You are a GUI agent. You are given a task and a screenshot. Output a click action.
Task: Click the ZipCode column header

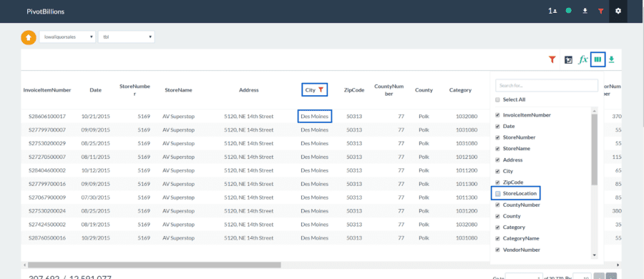(x=354, y=90)
